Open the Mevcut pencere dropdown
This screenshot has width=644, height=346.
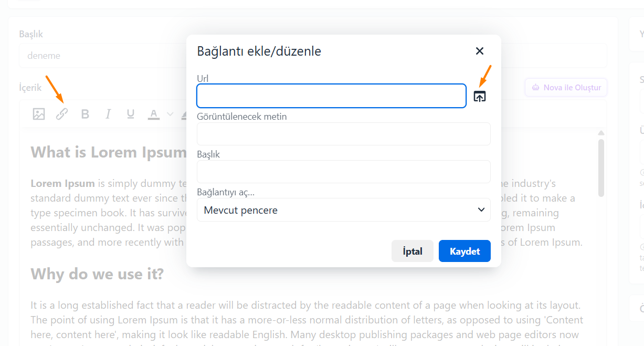tap(344, 210)
